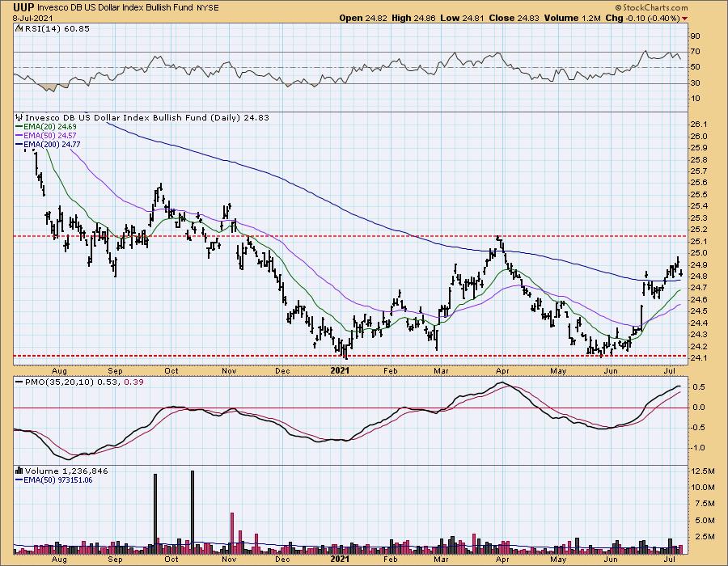Click the EMA(50) 973151.06 volume legend
Screen dimensions: 728x566
coord(57,480)
